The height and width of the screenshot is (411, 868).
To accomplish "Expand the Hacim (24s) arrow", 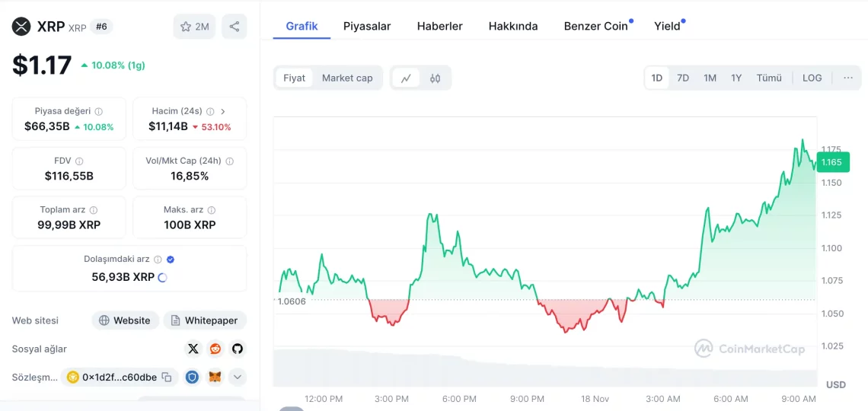I will [223, 111].
